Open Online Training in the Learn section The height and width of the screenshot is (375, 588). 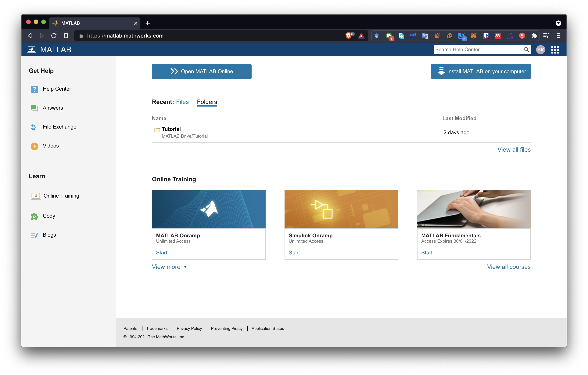pos(61,196)
